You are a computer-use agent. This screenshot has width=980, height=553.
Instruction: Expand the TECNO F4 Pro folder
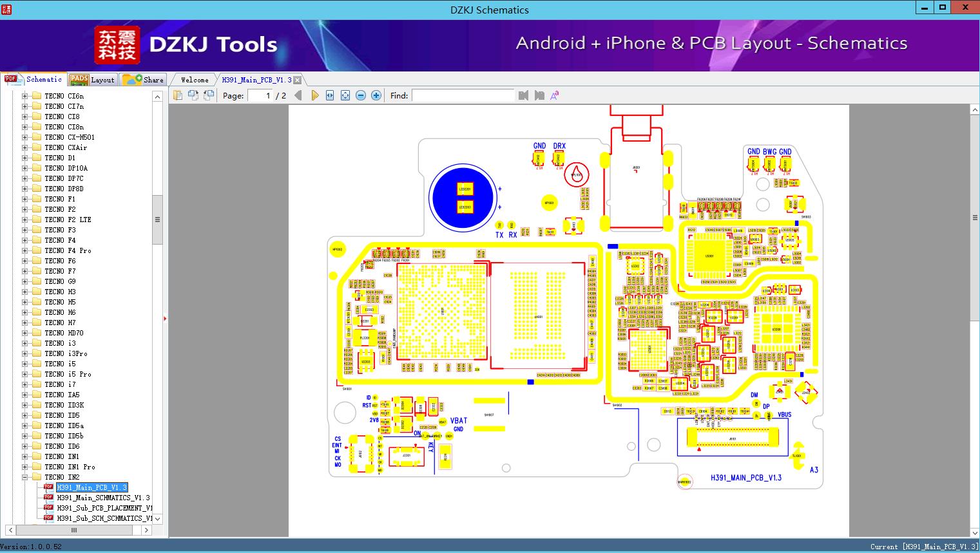point(24,250)
